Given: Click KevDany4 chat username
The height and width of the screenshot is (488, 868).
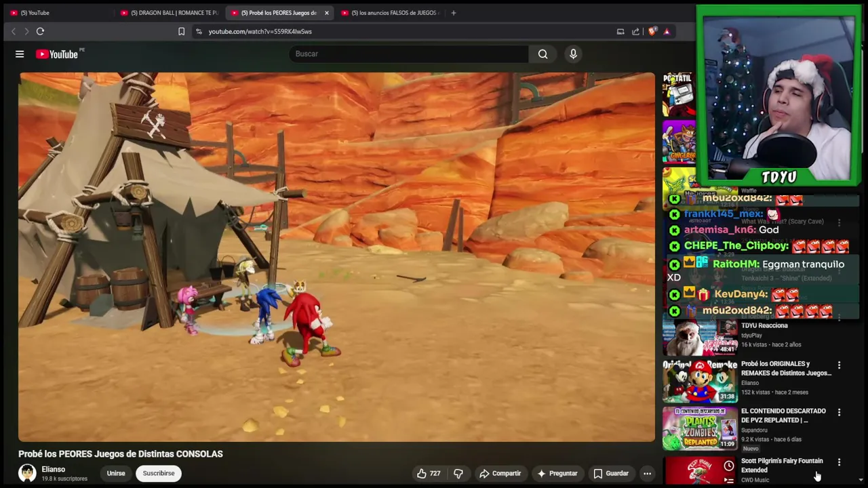Looking at the screenshot, I should pos(741,294).
